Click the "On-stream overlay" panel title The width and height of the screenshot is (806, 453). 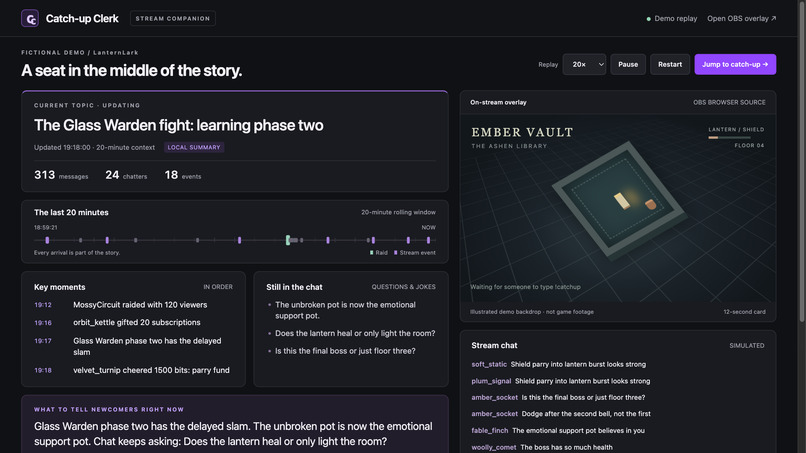click(x=498, y=102)
